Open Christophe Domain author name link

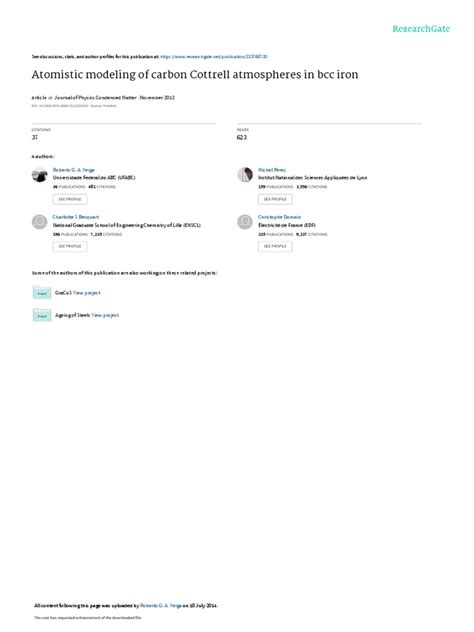coord(279,217)
